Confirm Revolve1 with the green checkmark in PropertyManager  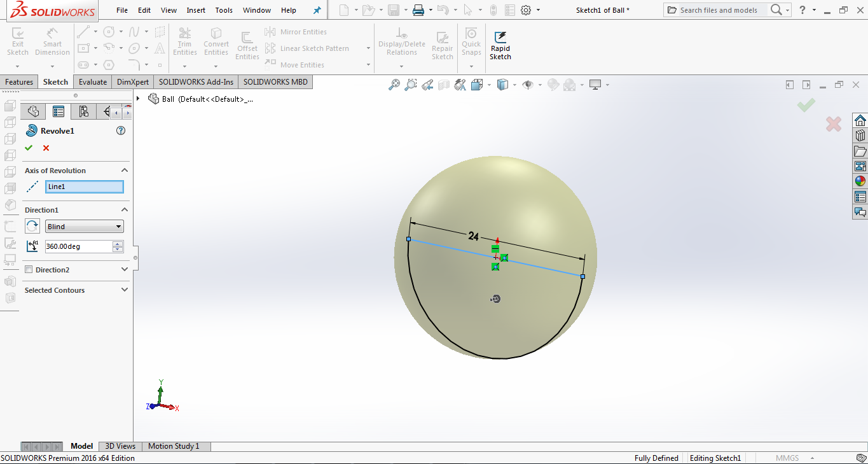coord(29,148)
